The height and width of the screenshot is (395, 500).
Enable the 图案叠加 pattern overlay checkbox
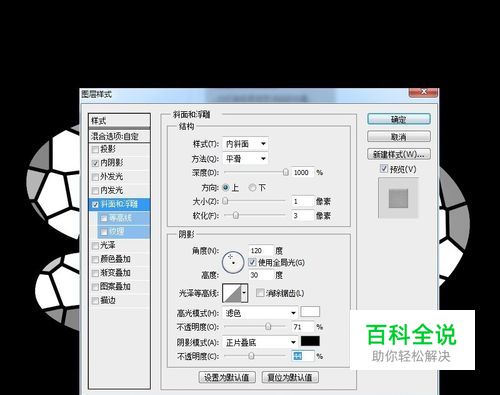tap(95, 287)
